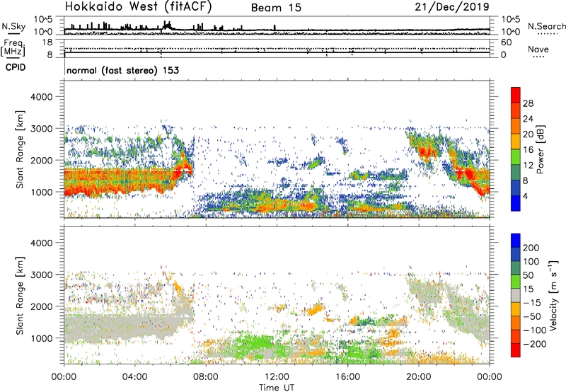
Task: Click the '18' frequency axis value
Action: pos(47,42)
